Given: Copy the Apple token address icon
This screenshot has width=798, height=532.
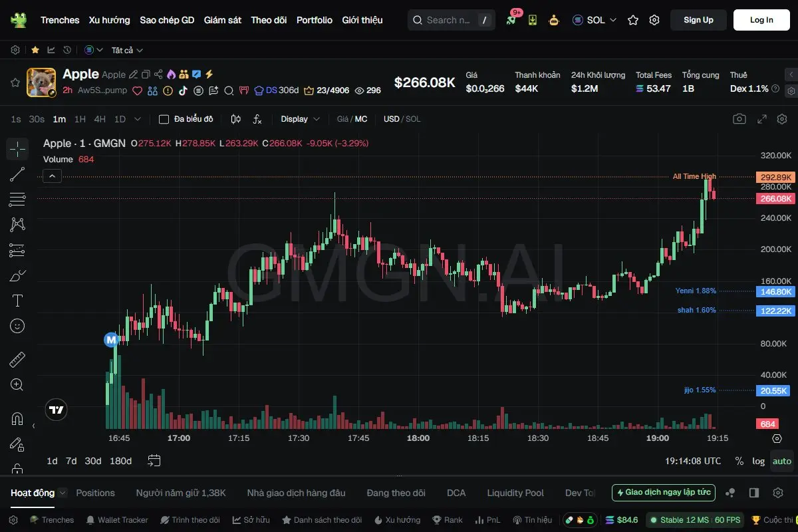Looking at the screenshot, I should [x=146, y=74].
